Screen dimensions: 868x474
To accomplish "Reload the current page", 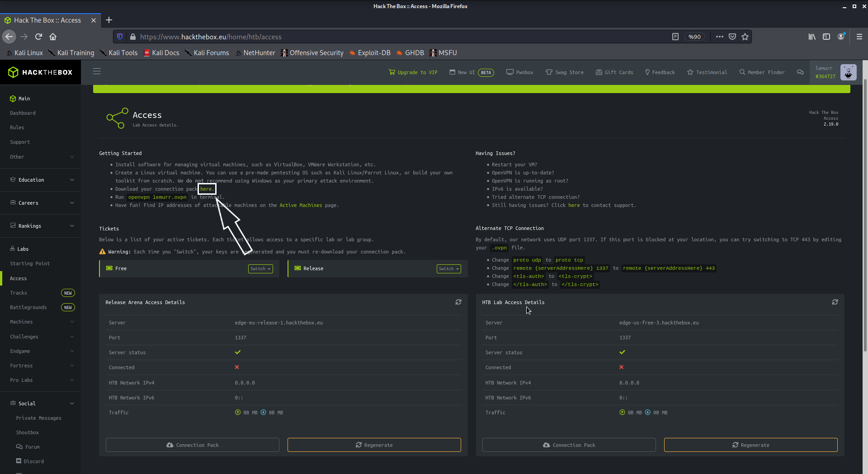I will [x=38, y=37].
